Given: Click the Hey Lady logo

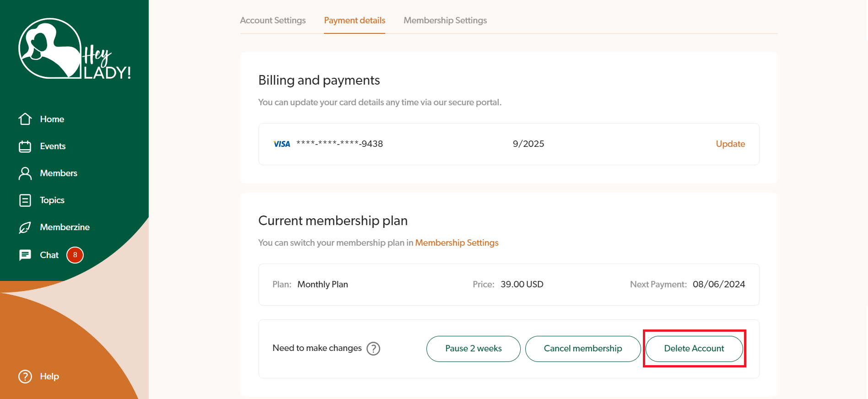Looking at the screenshot, I should pos(74,49).
